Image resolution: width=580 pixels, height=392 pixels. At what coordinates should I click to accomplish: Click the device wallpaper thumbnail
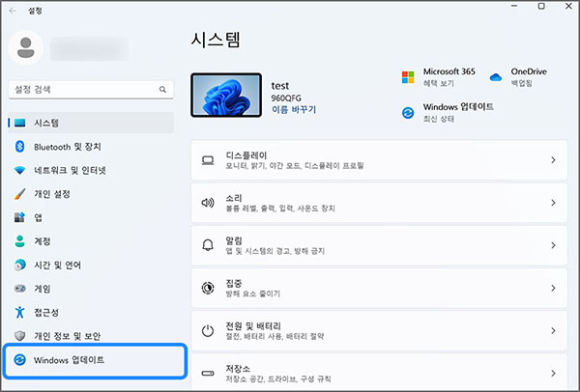[226, 95]
